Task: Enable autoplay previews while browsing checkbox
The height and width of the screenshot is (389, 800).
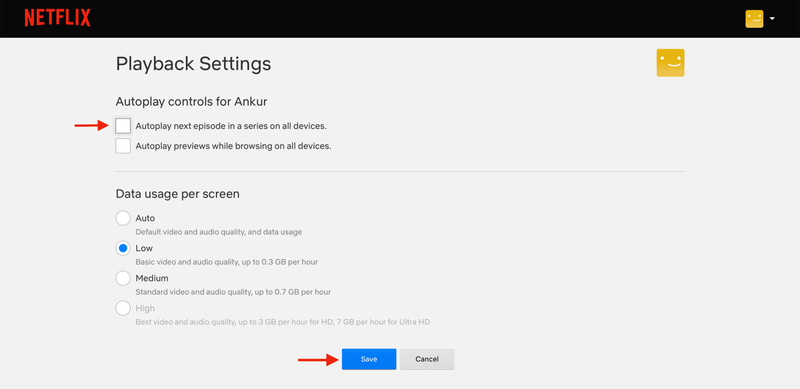Action: click(123, 146)
